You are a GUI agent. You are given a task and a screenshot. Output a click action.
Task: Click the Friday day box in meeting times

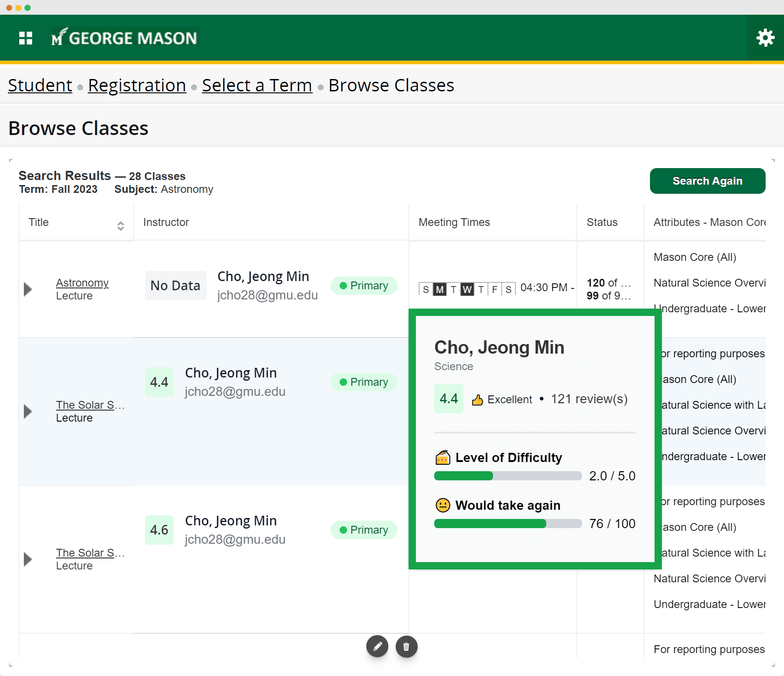pos(495,289)
